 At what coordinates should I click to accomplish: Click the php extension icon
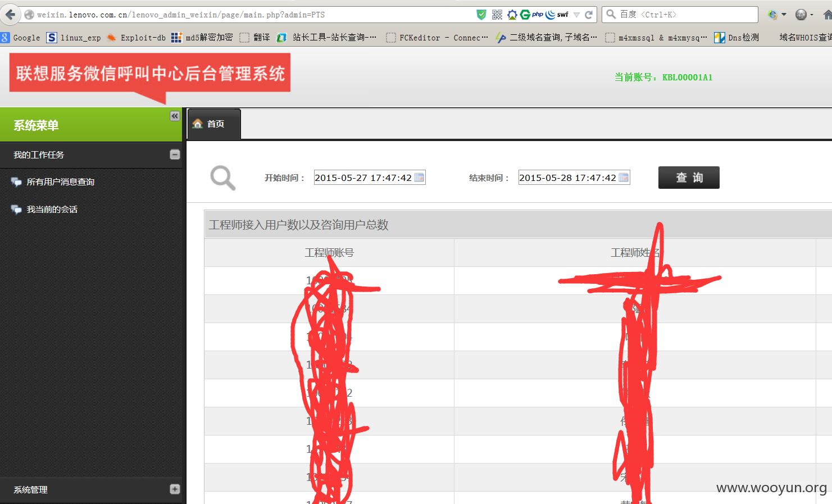[x=538, y=15]
